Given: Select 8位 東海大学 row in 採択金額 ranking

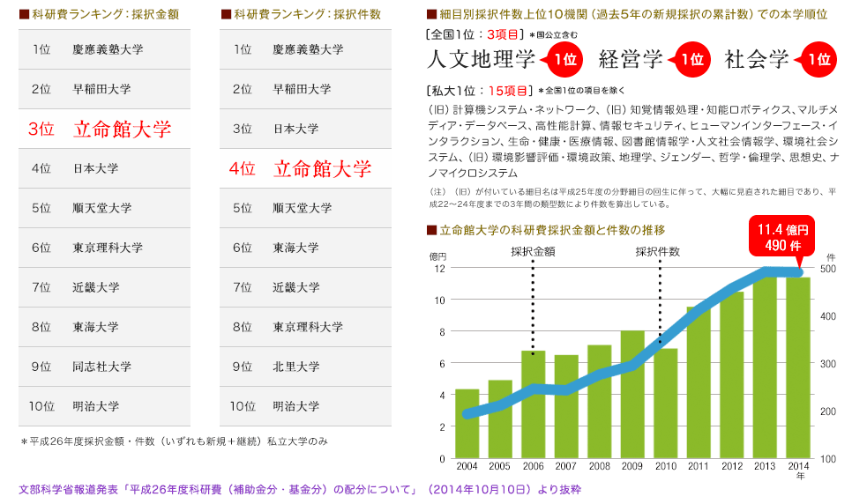Looking at the screenshot, I should pyautogui.click(x=104, y=327).
